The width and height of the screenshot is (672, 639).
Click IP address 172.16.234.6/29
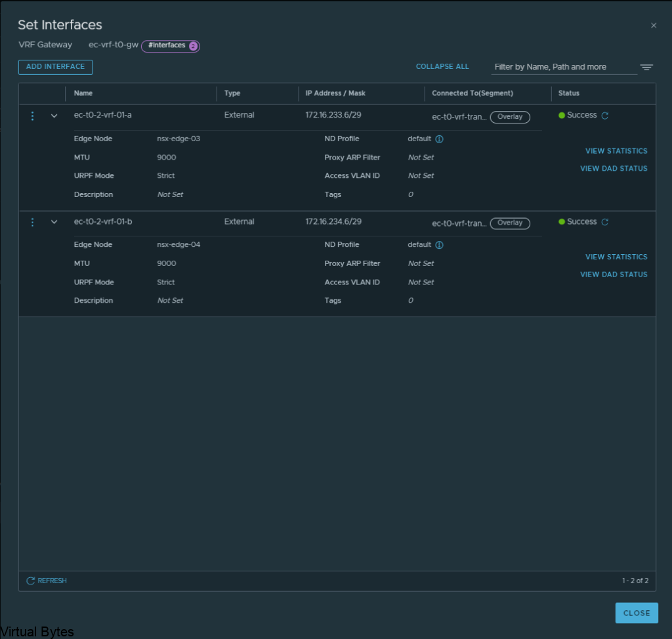pos(333,222)
